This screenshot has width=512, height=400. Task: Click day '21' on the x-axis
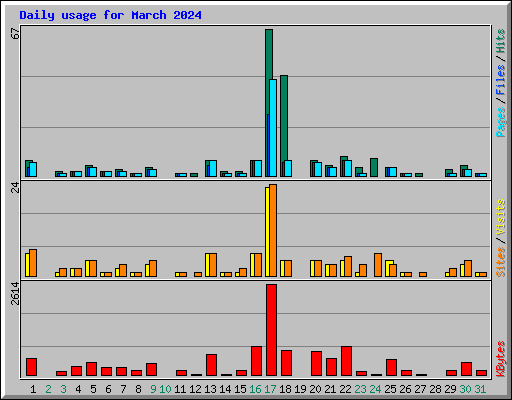point(330,389)
